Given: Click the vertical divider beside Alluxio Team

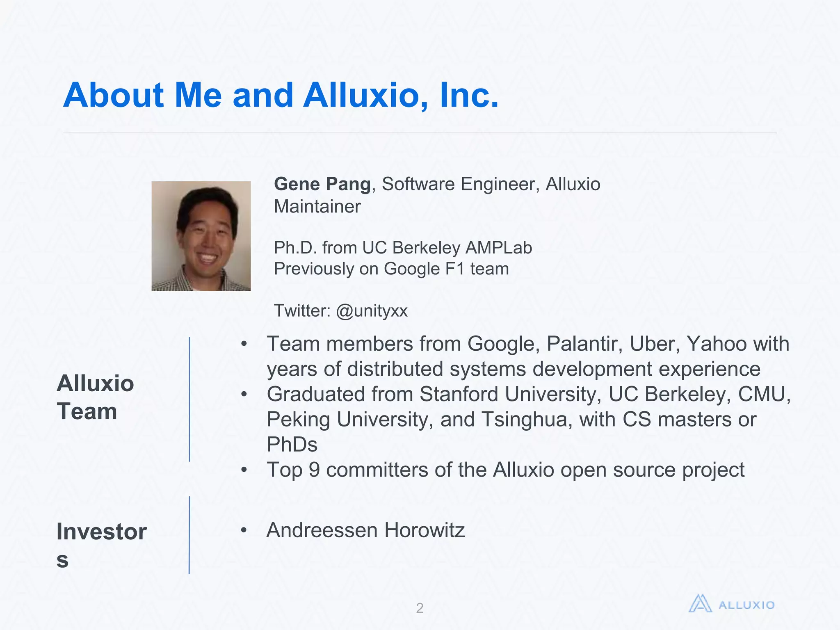Looking at the screenshot, I should [x=189, y=399].
